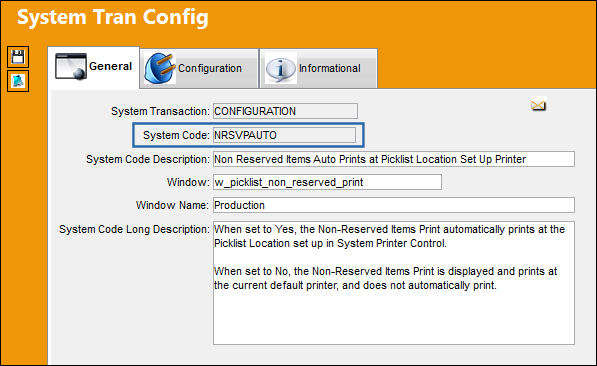Click the System Transaction label
Screen dimensions: 597x366
(160, 111)
